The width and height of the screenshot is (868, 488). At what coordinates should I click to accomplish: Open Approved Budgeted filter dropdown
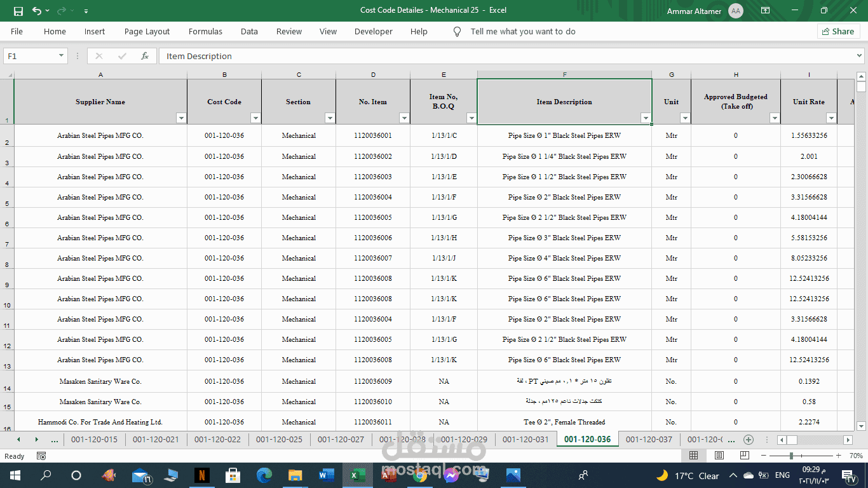tap(775, 118)
